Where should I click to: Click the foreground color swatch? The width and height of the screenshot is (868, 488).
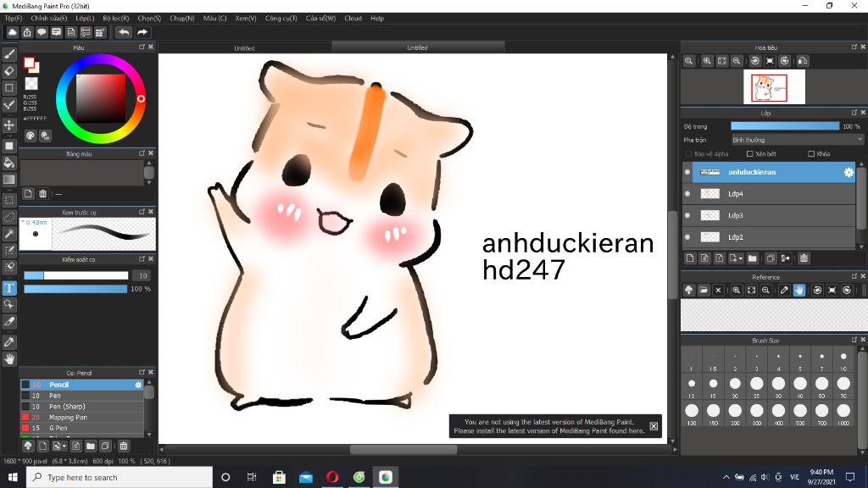click(30, 63)
